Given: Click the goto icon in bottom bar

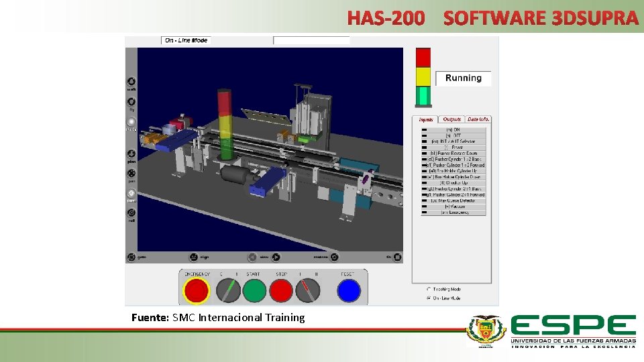Looking at the screenshot, I should (x=131, y=257).
